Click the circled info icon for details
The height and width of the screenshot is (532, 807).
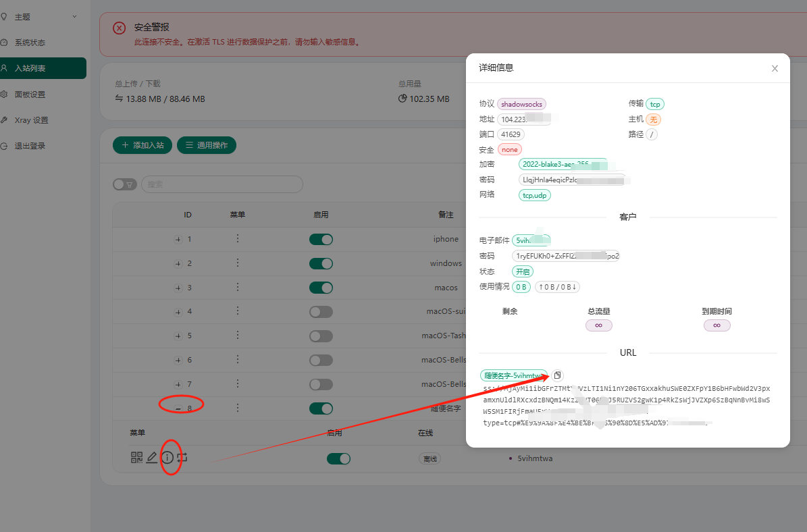coord(167,457)
